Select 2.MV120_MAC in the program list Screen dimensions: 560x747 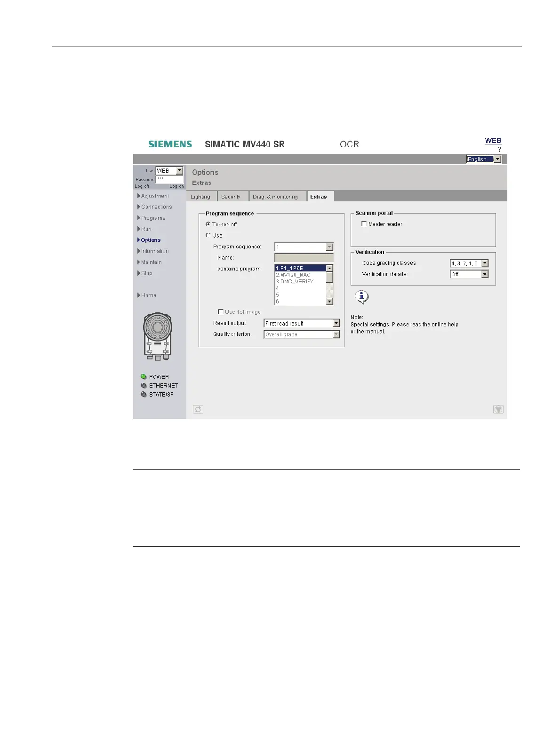(300, 275)
